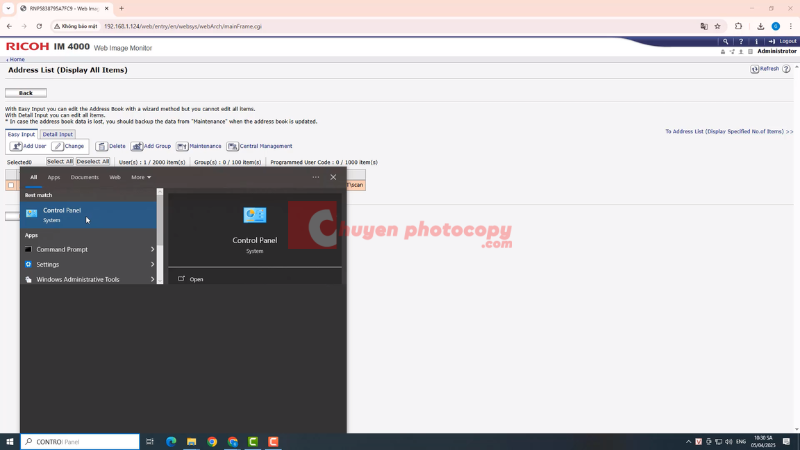The height and width of the screenshot is (450, 800).
Task: Open orange Camtasia recorder icon on taskbar
Action: point(273,441)
